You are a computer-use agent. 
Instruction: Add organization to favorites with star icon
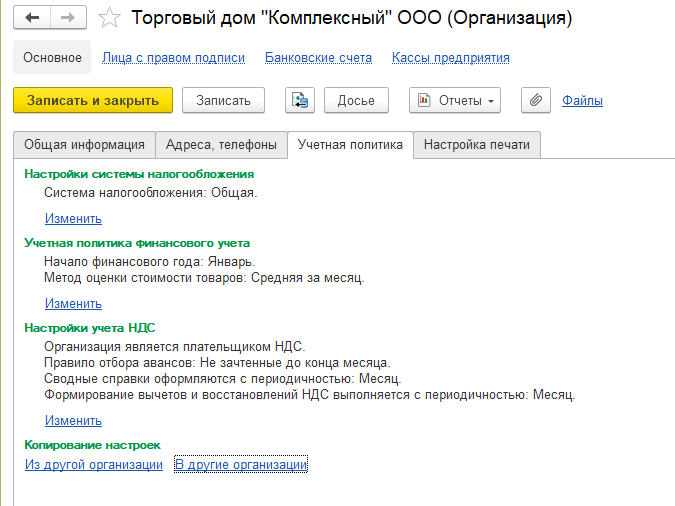pos(109,18)
